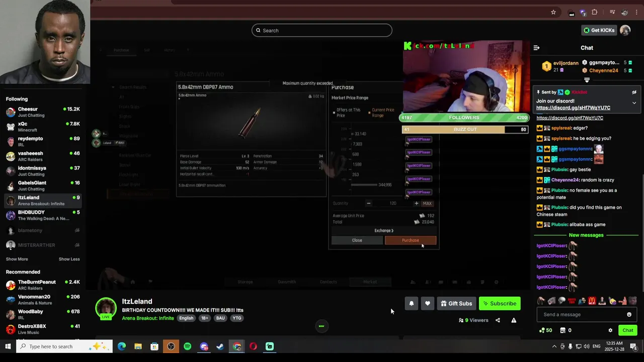Open TheBurntPeanut recommended channel
The image size is (644, 362).
click(x=43, y=285)
